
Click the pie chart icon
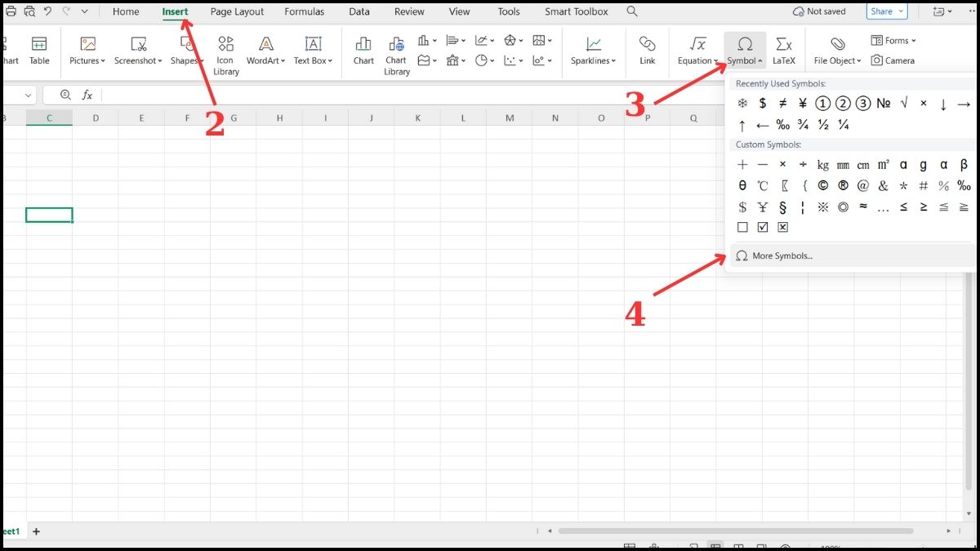(x=482, y=60)
